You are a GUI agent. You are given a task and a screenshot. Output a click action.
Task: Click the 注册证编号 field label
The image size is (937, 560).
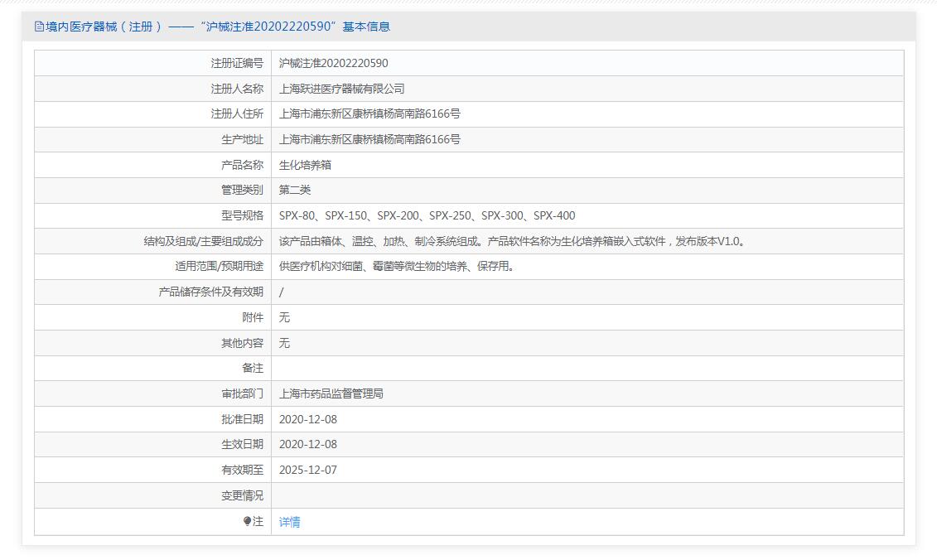[x=237, y=63]
